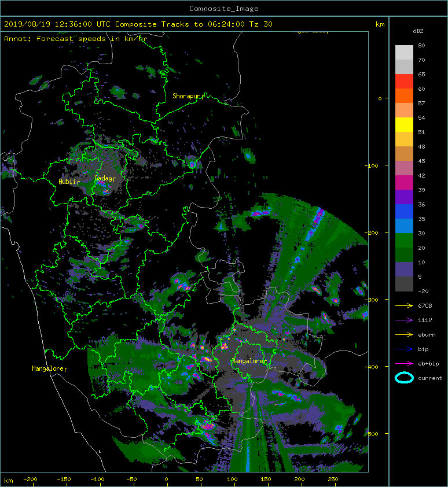Click the 'Annot: forecast speeds in km/hr' text
This screenshot has height=487, width=448.
76,39
